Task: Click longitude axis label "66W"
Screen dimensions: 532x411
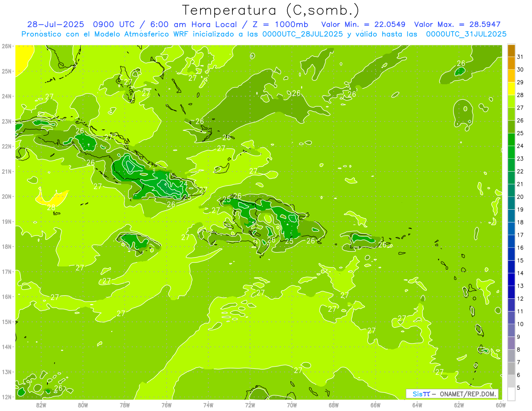Action: point(376,405)
